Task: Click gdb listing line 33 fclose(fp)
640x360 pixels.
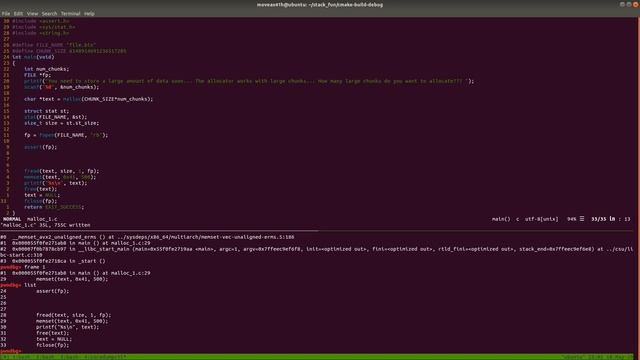Action: click(35, 345)
